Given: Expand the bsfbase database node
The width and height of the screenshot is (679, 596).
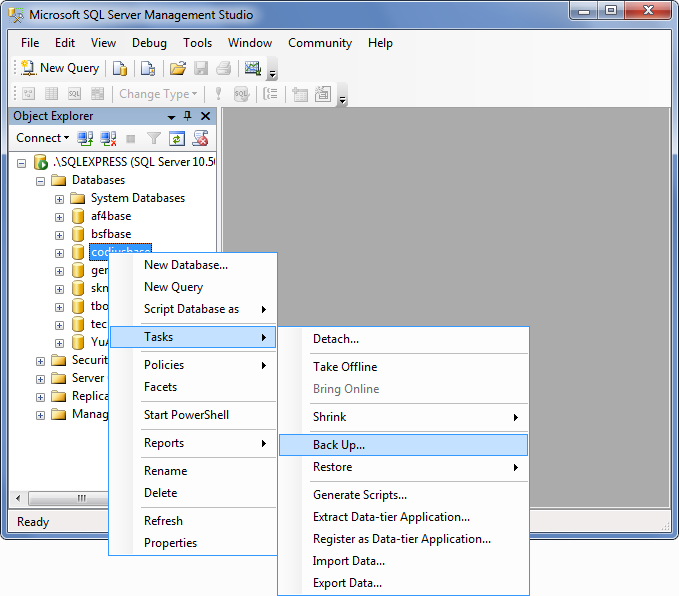Looking at the screenshot, I should tap(59, 234).
